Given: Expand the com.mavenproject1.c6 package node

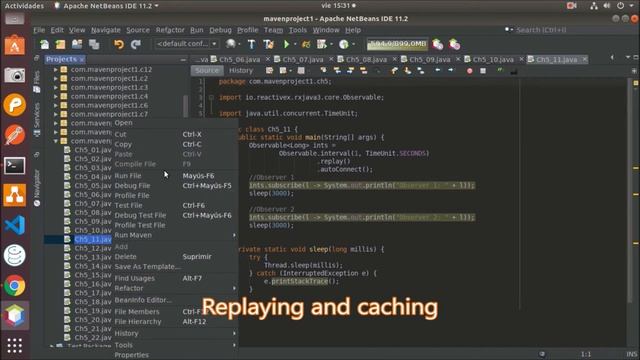Looking at the screenshot, I should (x=56, y=105).
